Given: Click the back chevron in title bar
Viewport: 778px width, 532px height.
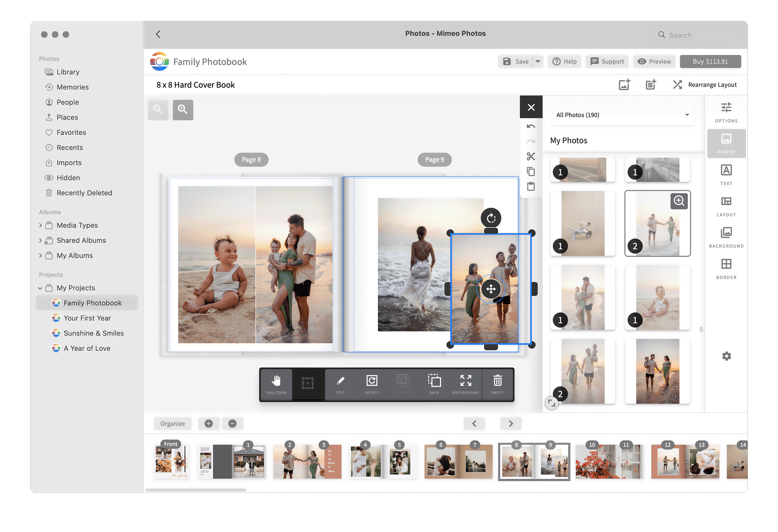Looking at the screenshot, I should pos(158,34).
